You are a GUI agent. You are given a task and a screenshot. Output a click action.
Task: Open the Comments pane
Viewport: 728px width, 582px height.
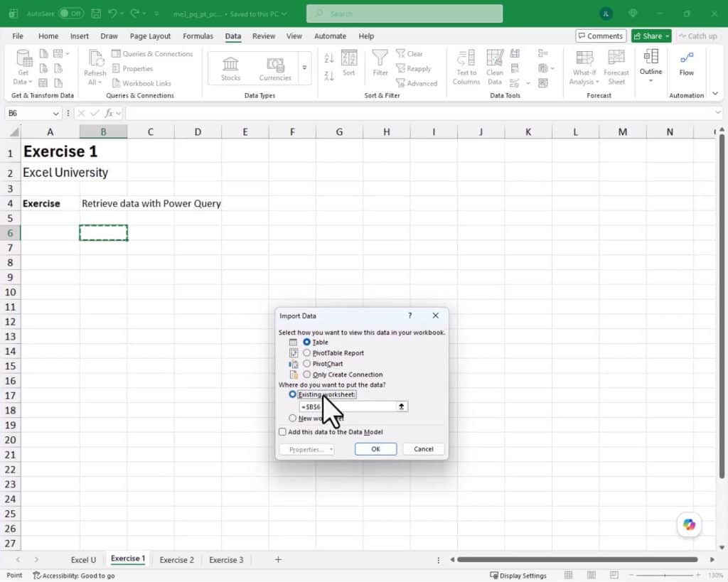tap(601, 36)
